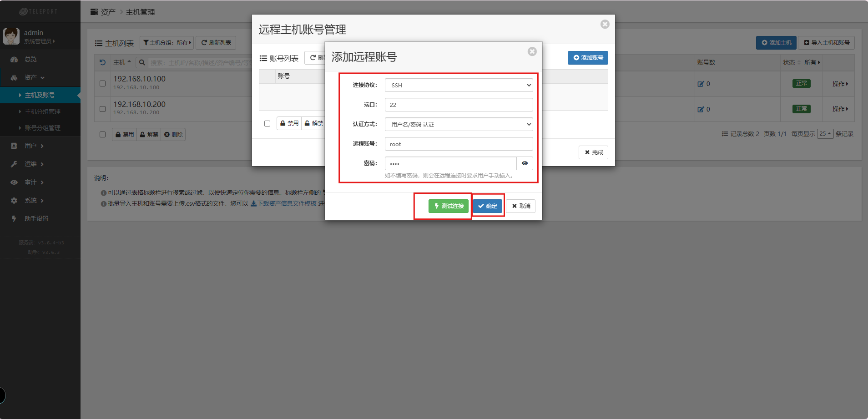The image size is (868, 420).
Task: Tick the select-all checkbox in account list
Action: click(267, 123)
